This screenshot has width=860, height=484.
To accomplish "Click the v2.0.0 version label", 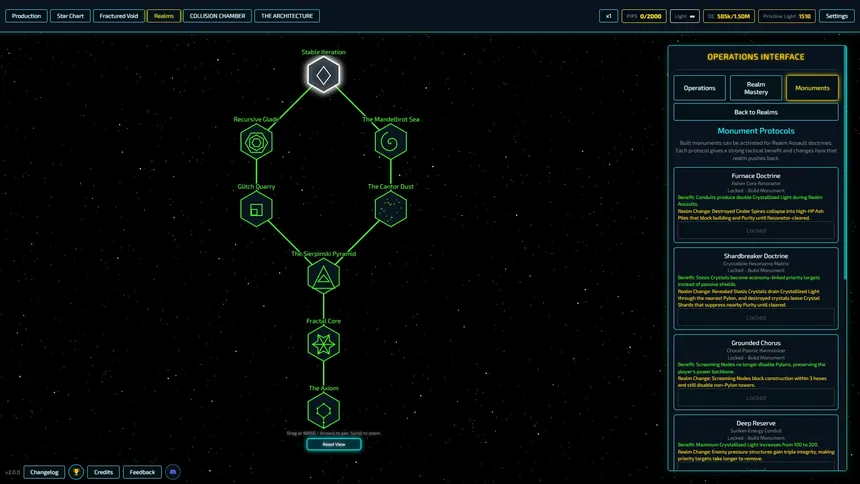I will (13, 472).
